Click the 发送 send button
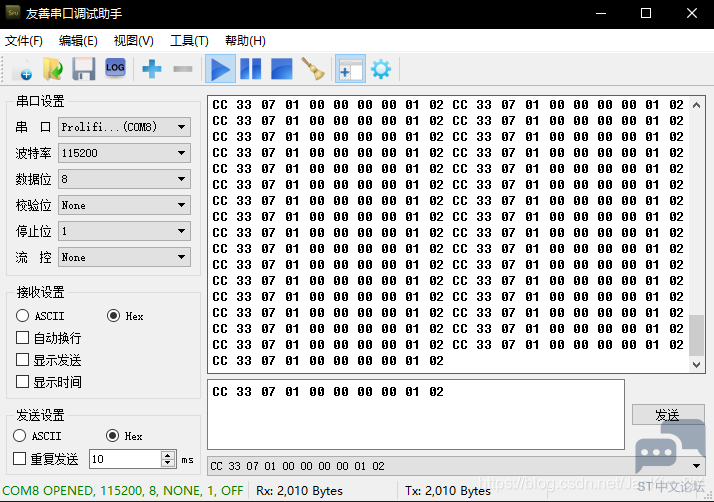This screenshot has width=714, height=502. tap(668, 415)
